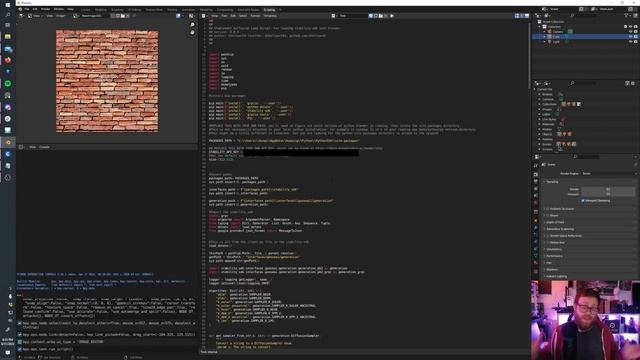
Task: Run the script with the play button
Action: 392,16
